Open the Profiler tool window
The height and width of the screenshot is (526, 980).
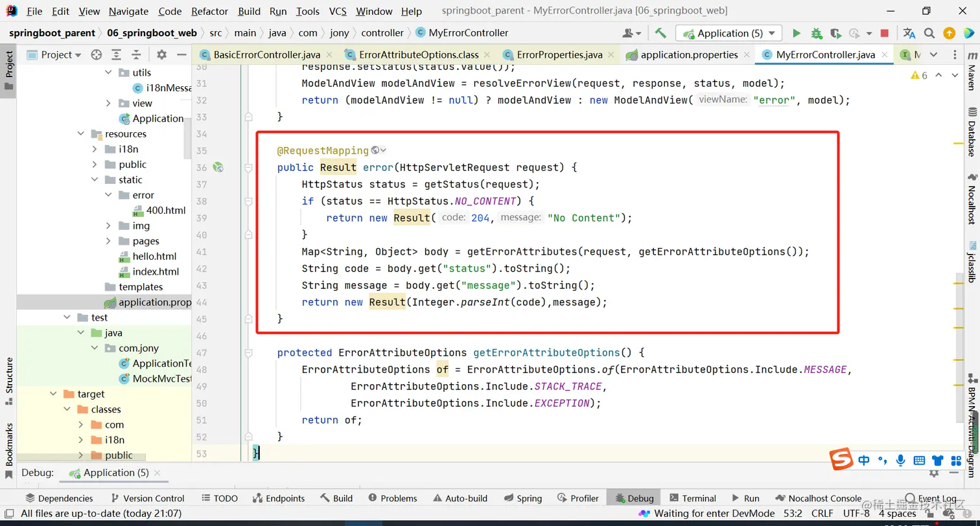click(578, 498)
